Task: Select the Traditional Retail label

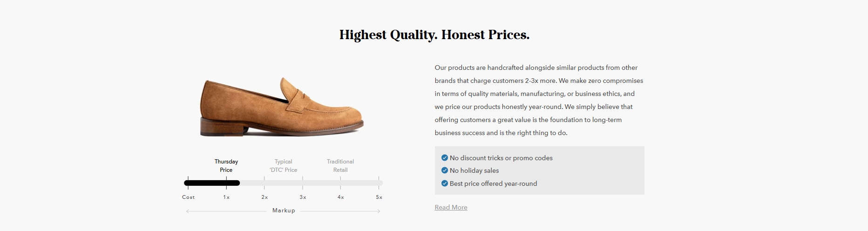Action: tap(340, 166)
